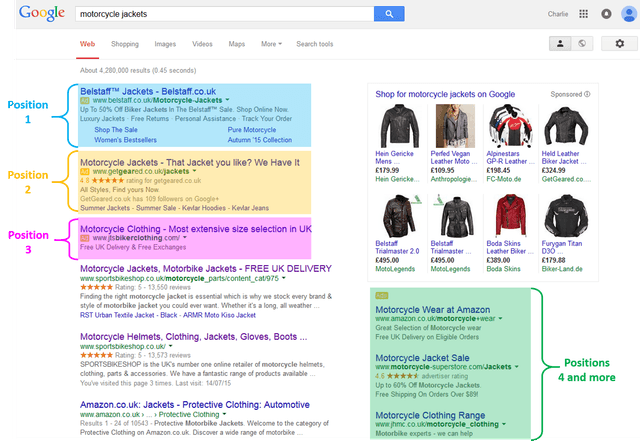Select the Videos tab

point(202,44)
